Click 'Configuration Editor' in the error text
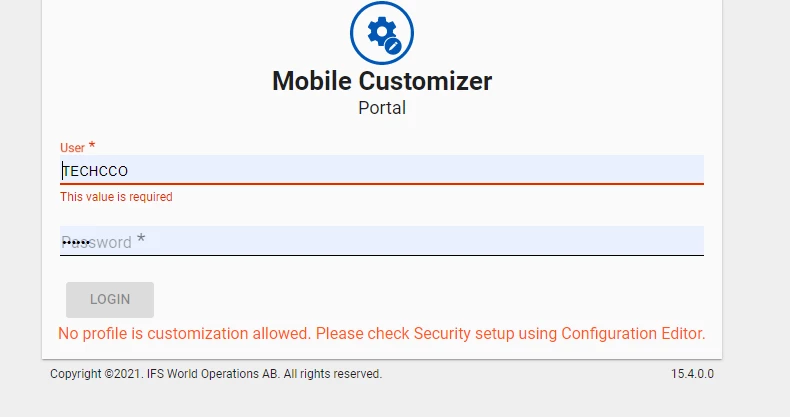The height and width of the screenshot is (417, 790). (633, 333)
